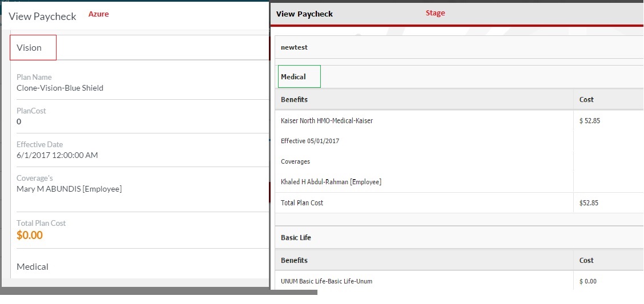Click the Clone-Vision-Blue Shield plan name
The image size is (644, 304).
pos(60,88)
